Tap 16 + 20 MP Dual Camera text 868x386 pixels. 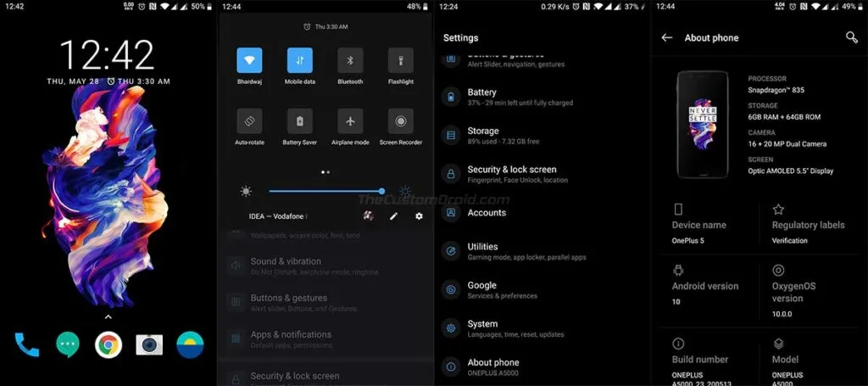tap(787, 144)
